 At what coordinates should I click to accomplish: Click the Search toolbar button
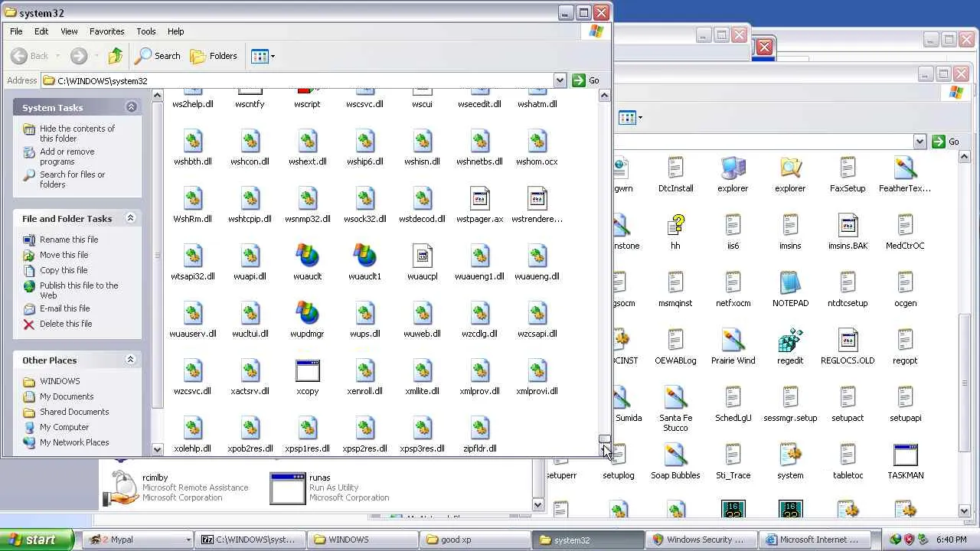click(158, 56)
